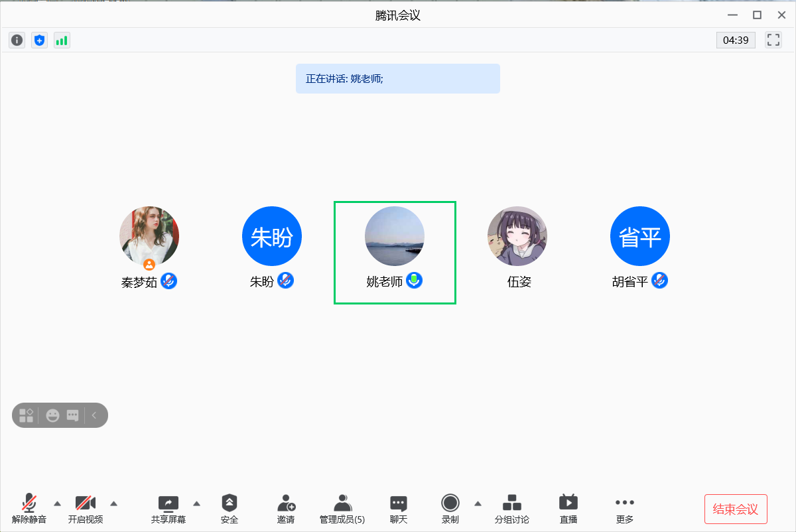Viewport: 796px width, 532px height.
Task: Open the Security (安全) toolbar icon
Action: pyautogui.click(x=230, y=509)
